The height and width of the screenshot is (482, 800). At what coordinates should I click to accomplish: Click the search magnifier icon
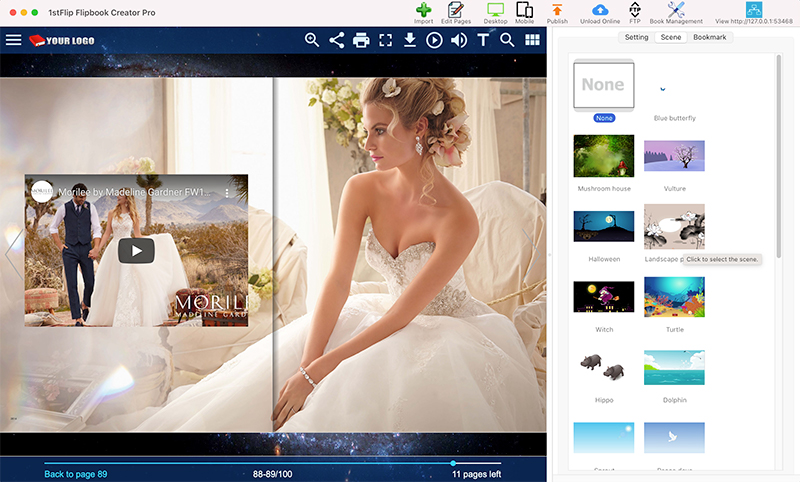507,40
